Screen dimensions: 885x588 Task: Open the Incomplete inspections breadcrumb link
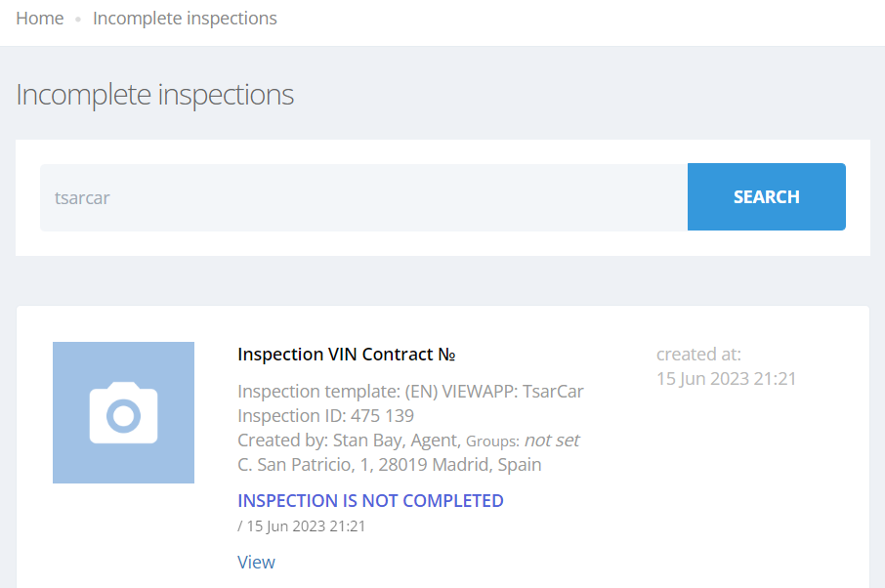coord(185,19)
